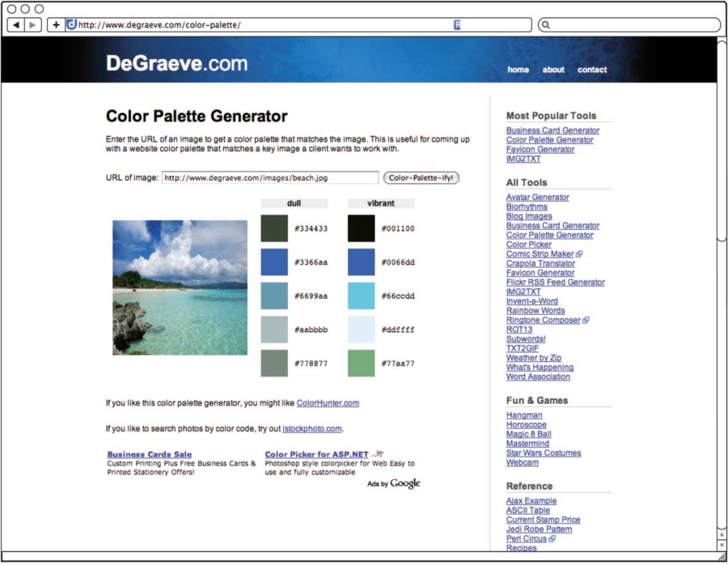Click the scrollbar down arrow
The width and height of the screenshot is (728, 565).
722,545
